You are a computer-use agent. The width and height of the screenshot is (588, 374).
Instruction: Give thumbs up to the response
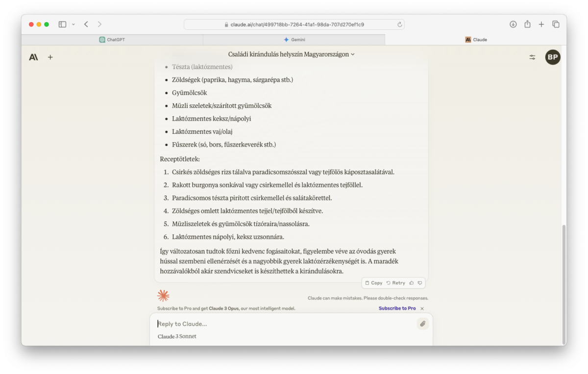click(412, 283)
